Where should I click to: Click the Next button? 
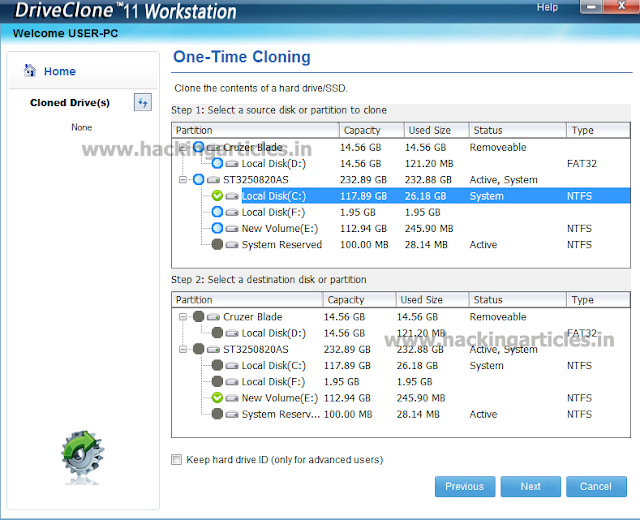point(531,487)
